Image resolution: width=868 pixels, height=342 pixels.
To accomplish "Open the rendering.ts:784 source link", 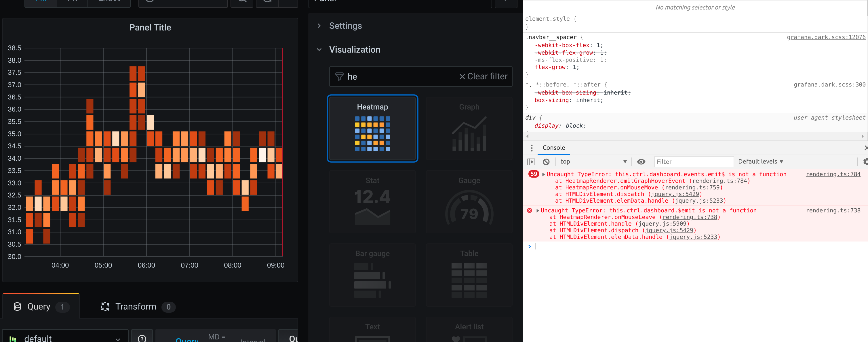I will point(833,174).
